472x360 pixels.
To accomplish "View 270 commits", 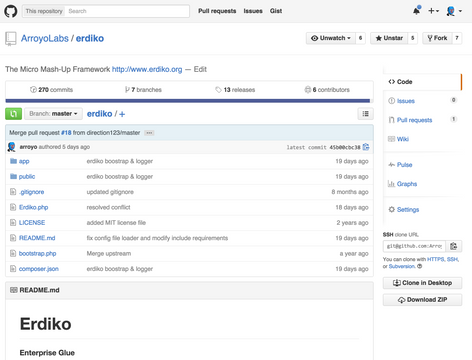I will pyautogui.click(x=51, y=90).
